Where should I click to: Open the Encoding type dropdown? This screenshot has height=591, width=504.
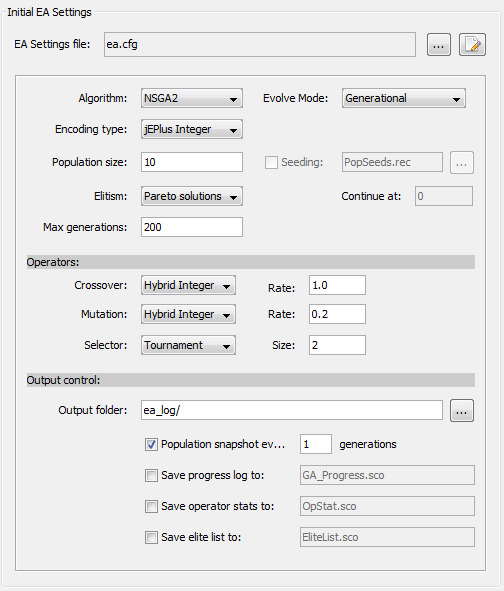point(192,129)
